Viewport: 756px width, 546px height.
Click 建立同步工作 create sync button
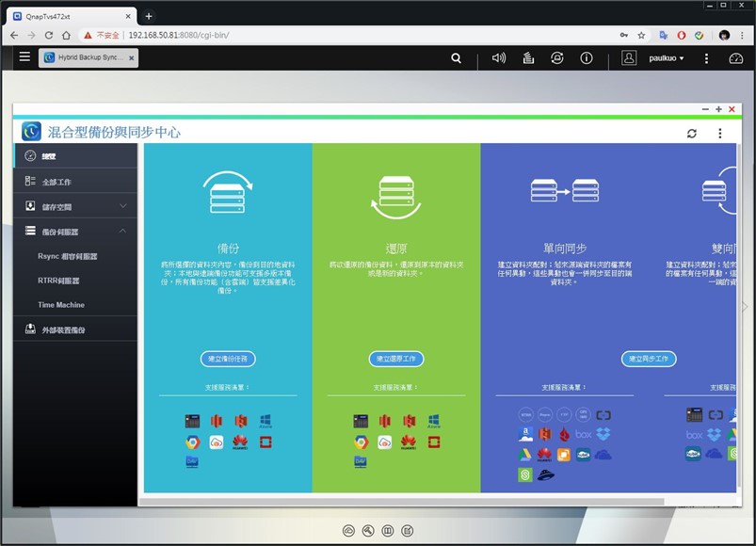pyautogui.click(x=649, y=359)
